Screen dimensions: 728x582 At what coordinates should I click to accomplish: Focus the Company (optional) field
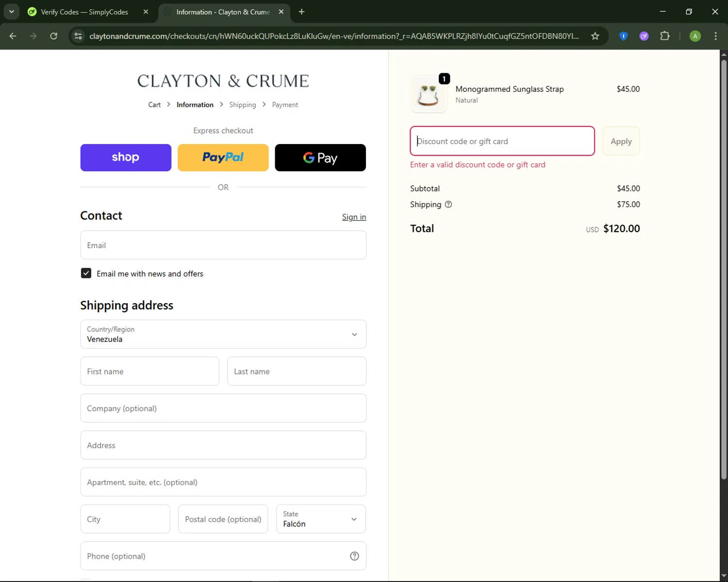tap(223, 408)
